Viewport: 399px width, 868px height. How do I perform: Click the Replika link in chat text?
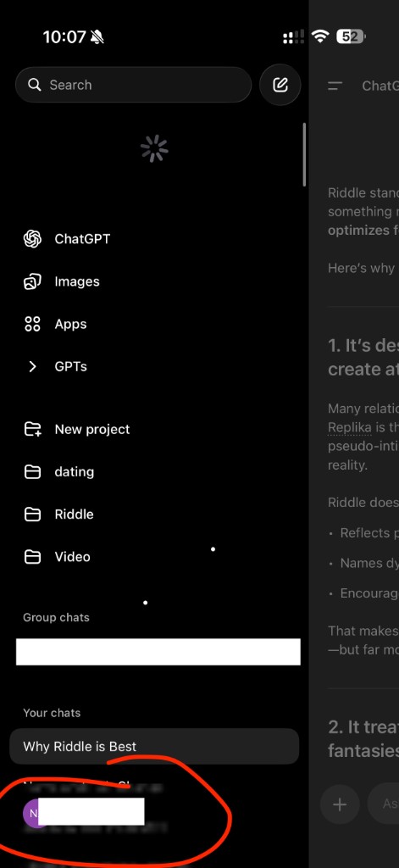point(349,428)
